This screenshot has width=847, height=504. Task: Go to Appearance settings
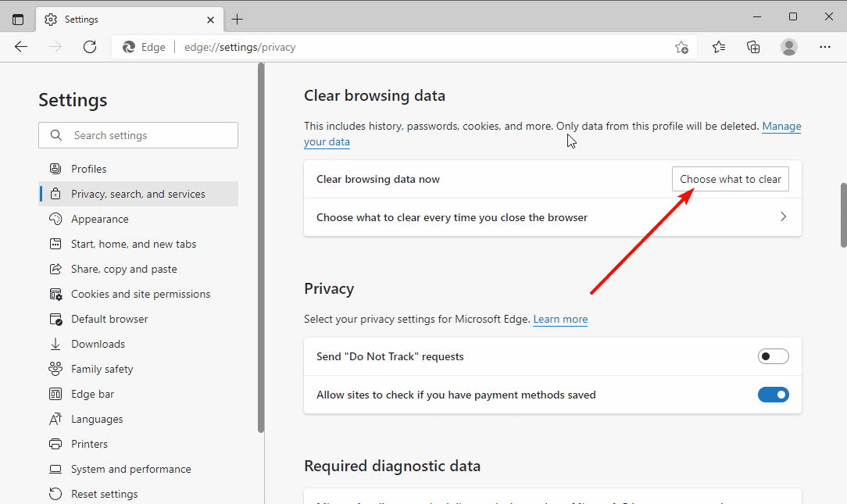[138, 219]
